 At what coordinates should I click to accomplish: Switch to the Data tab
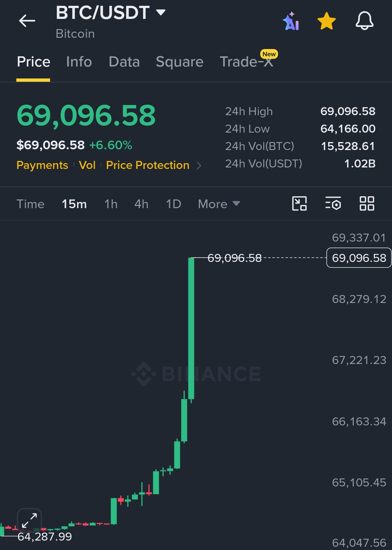pyautogui.click(x=124, y=62)
